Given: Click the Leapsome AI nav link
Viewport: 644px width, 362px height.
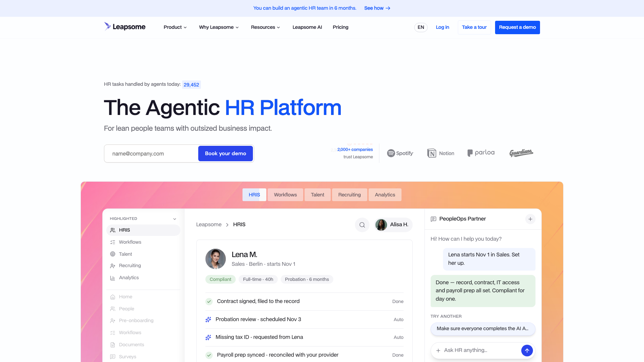Looking at the screenshot, I should 307,27.
